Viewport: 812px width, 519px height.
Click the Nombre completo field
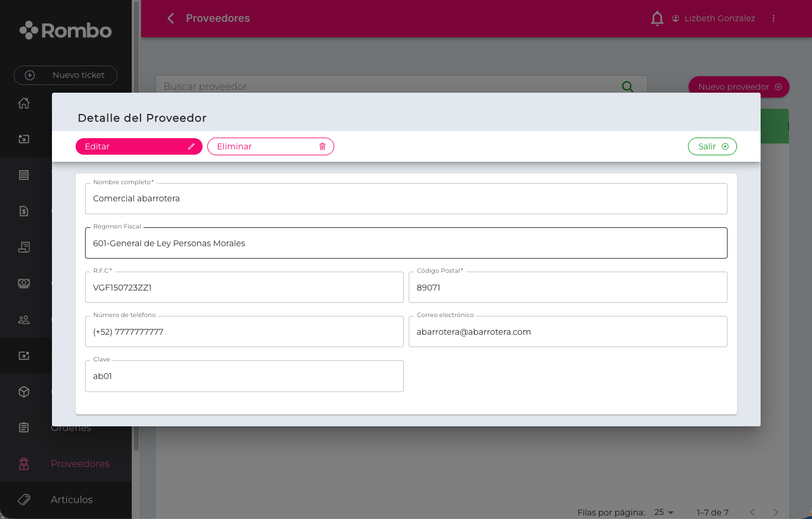click(406, 199)
